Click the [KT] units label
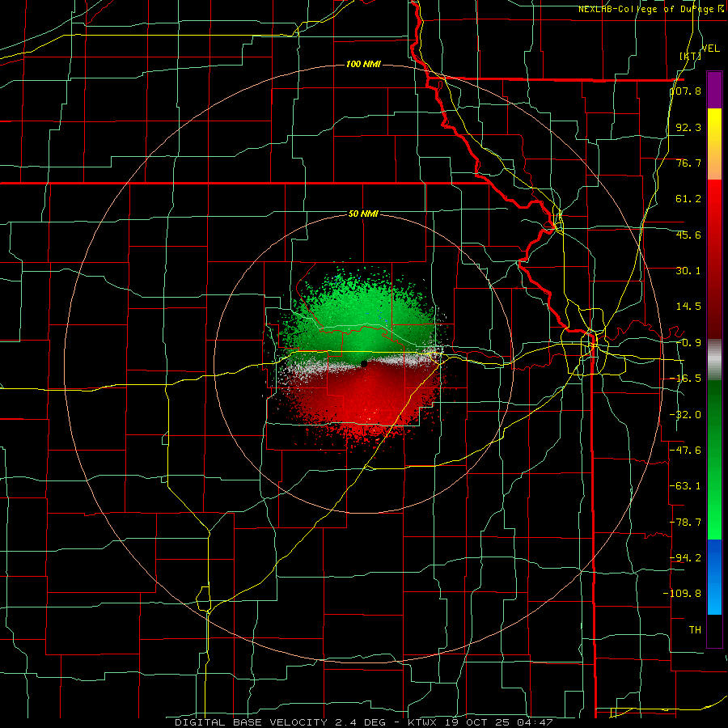The height and width of the screenshot is (728, 728). click(690, 56)
